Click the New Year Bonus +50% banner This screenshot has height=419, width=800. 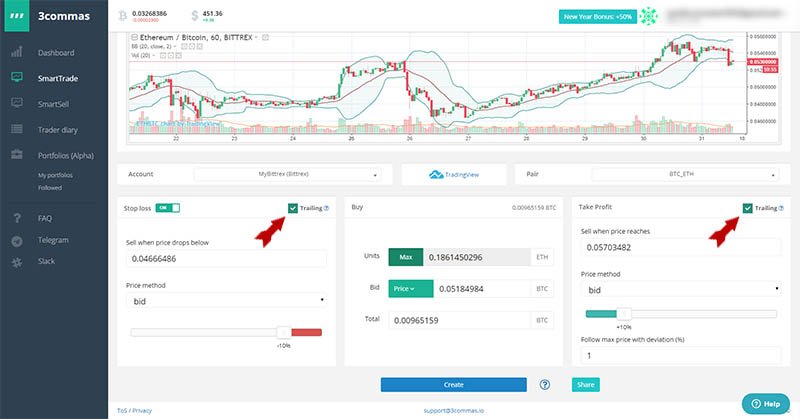coord(597,17)
